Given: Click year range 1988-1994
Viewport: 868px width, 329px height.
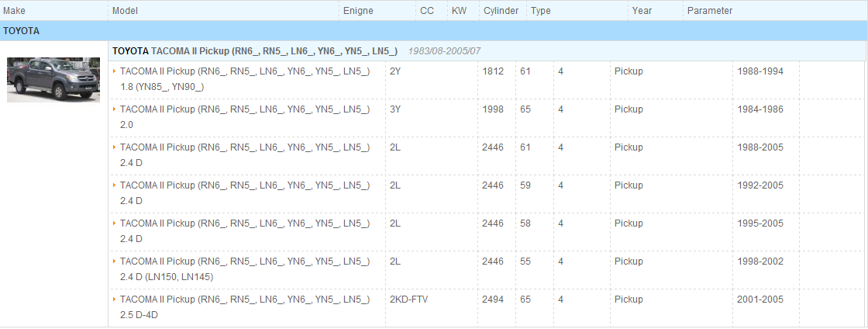Looking at the screenshot, I should pos(760,71).
